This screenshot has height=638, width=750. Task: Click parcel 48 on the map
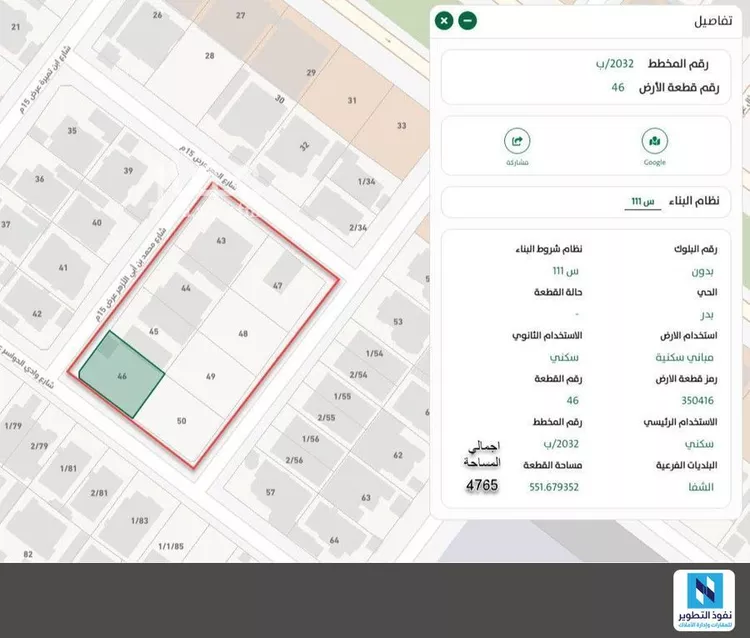click(243, 333)
